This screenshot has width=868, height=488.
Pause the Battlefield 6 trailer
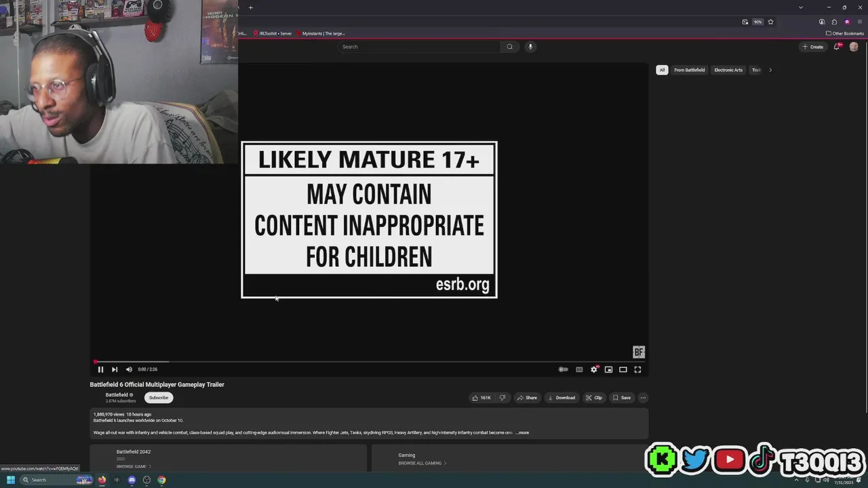pos(100,369)
